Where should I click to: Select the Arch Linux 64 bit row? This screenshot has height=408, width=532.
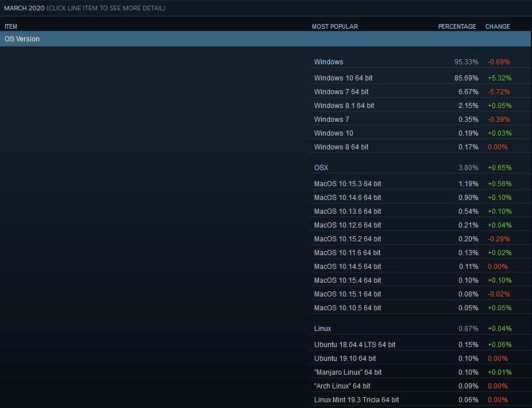tap(421, 386)
